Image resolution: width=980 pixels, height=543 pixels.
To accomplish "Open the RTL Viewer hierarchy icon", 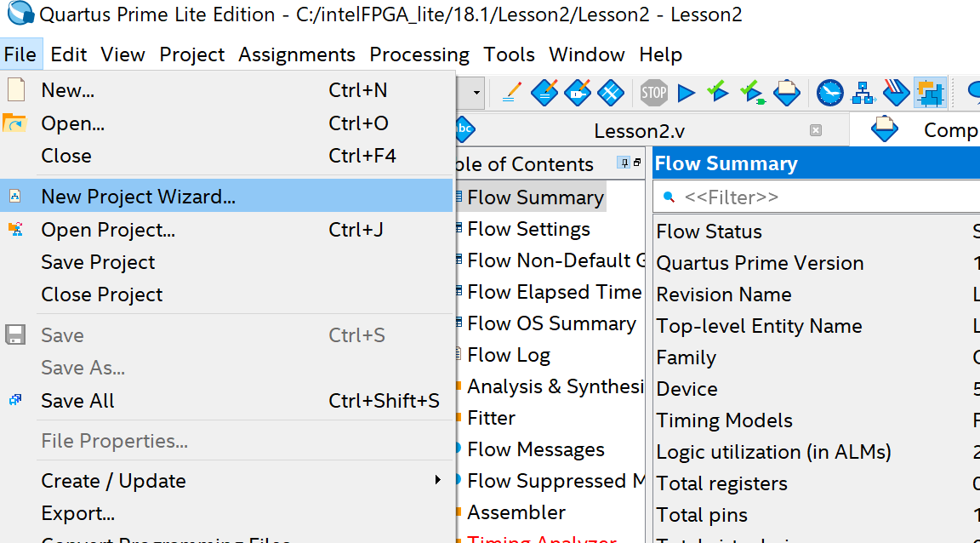I will [863, 94].
